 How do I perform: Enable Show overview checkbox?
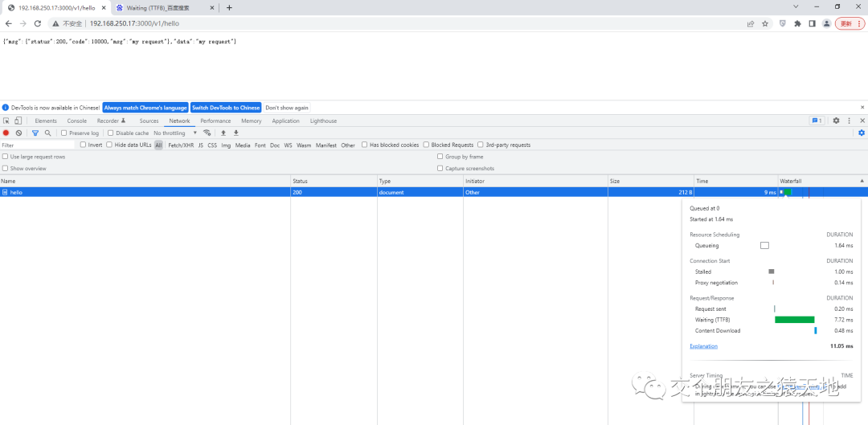(x=5, y=168)
